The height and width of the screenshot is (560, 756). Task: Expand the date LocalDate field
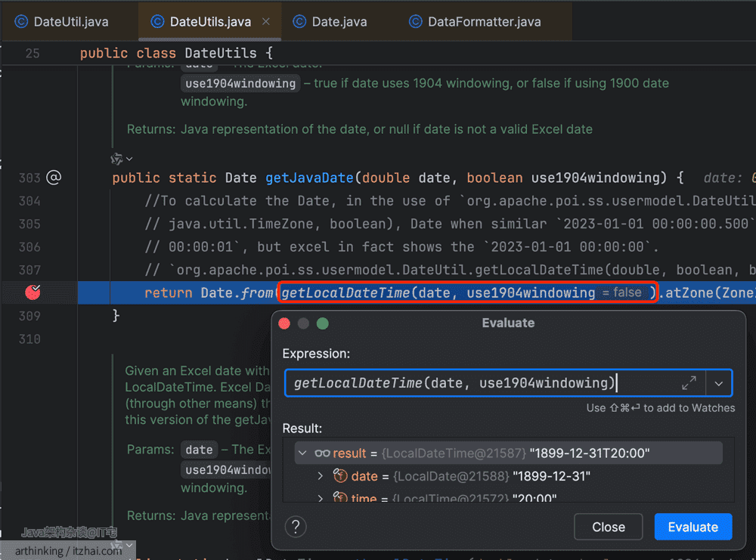(320, 476)
